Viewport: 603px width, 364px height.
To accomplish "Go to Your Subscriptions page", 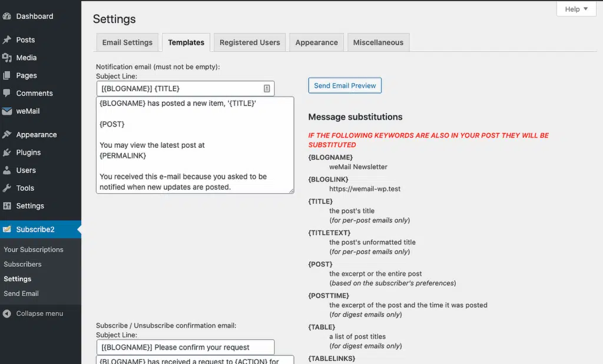I will [x=34, y=250].
